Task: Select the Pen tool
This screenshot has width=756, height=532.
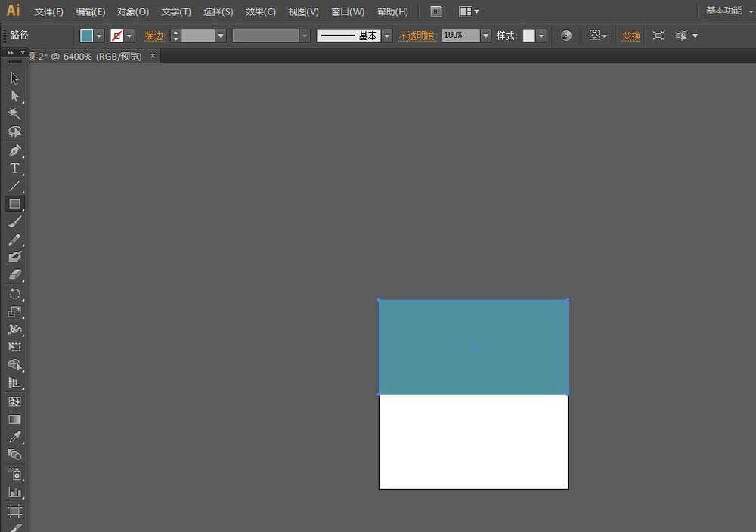Action: 14,150
